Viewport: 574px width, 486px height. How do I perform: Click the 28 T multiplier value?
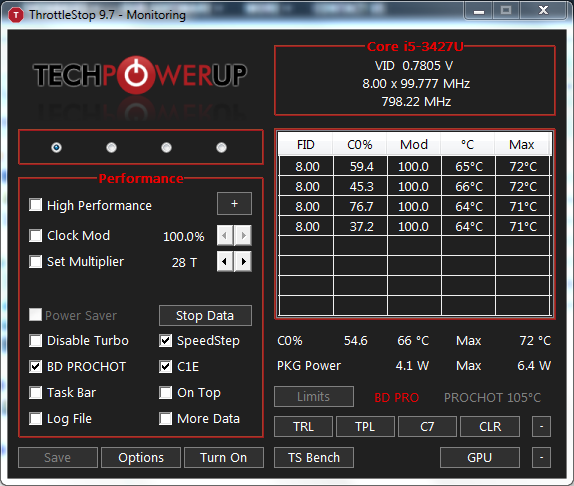[x=184, y=262]
